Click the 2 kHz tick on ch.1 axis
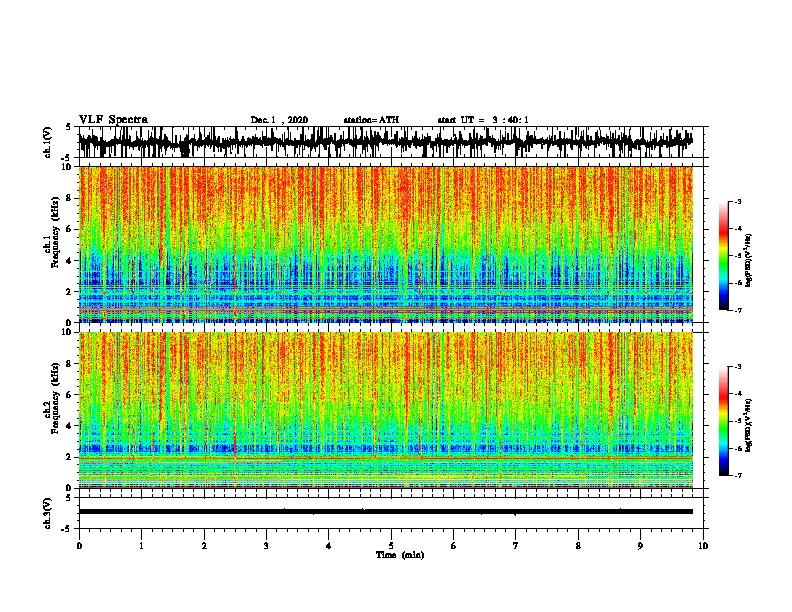792x612 pixels. coord(70,292)
